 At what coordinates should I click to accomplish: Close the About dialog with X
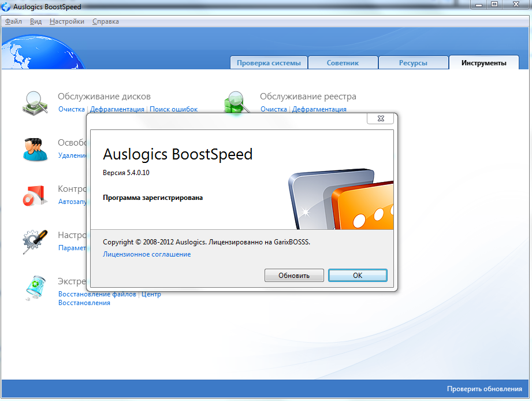381,118
